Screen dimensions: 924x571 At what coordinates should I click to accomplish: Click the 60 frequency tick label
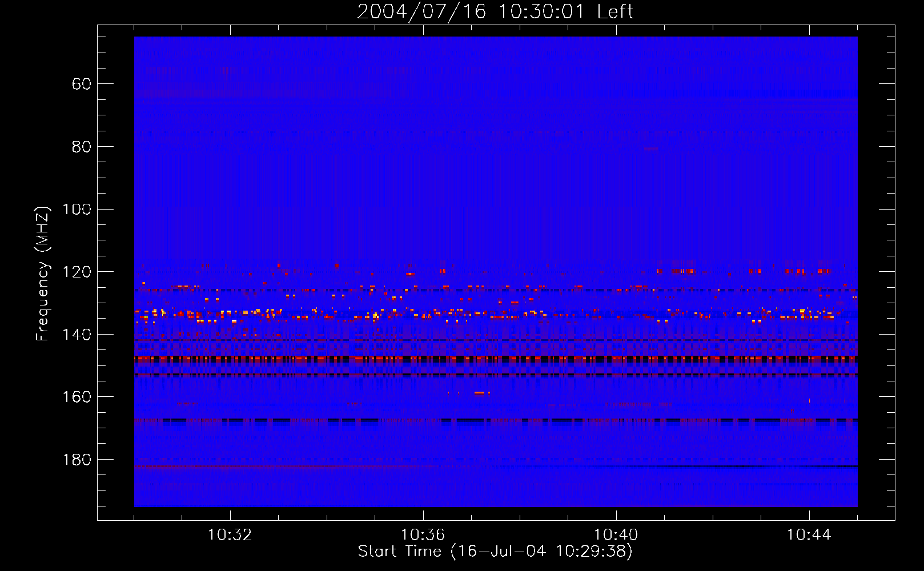point(82,84)
